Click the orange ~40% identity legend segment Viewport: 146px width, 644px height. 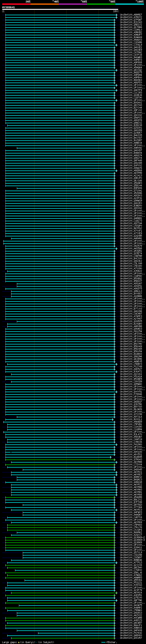45,4
